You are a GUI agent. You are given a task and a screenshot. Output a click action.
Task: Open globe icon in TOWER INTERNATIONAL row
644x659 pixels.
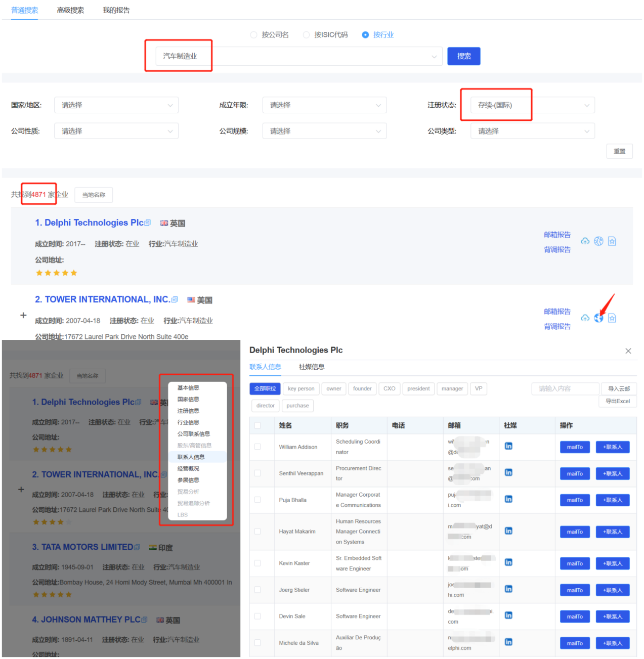point(598,318)
